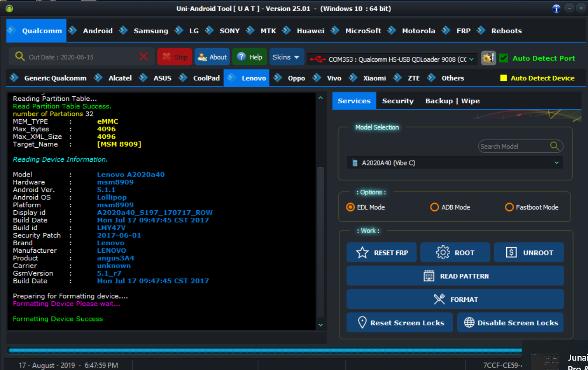
Task: Clear the Out Date field with red X
Action: (143, 57)
